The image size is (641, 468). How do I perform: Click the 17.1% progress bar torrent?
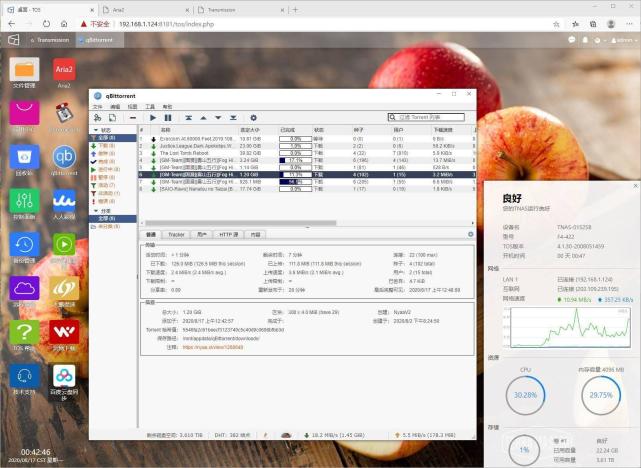pyautogui.click(x=295, y=160)
